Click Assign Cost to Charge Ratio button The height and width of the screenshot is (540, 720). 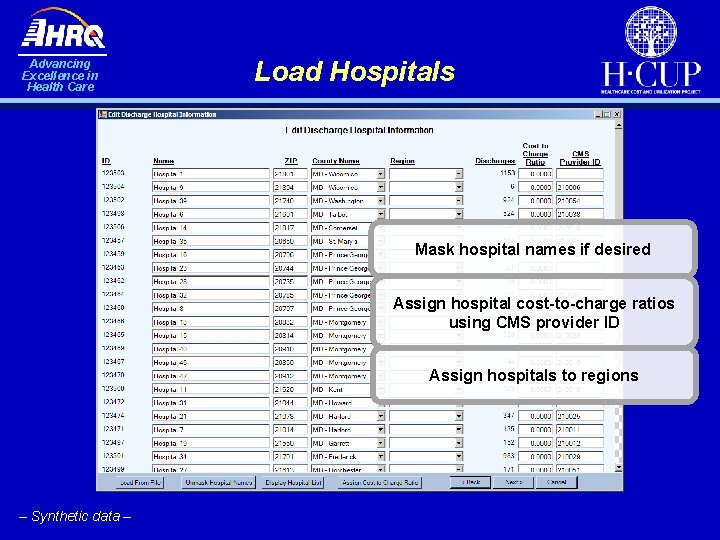(380, 483)
